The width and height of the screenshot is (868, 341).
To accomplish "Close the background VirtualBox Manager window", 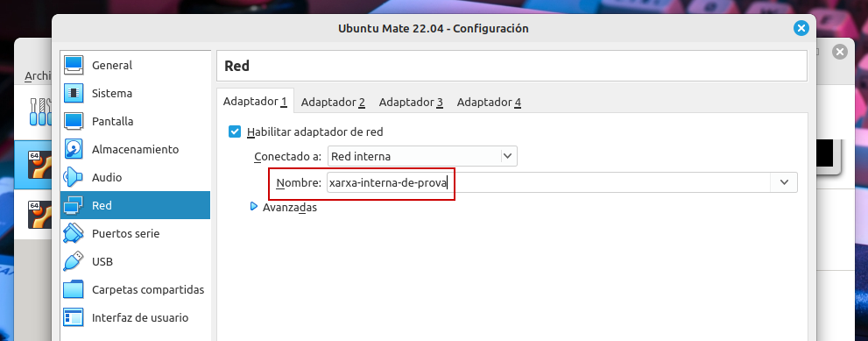I will point(840,52).
